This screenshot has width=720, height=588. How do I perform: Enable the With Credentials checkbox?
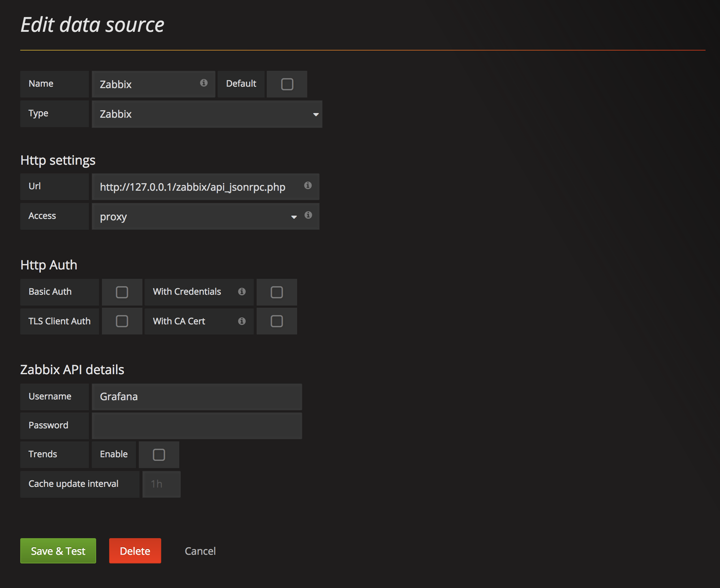(x=276, y=292)
